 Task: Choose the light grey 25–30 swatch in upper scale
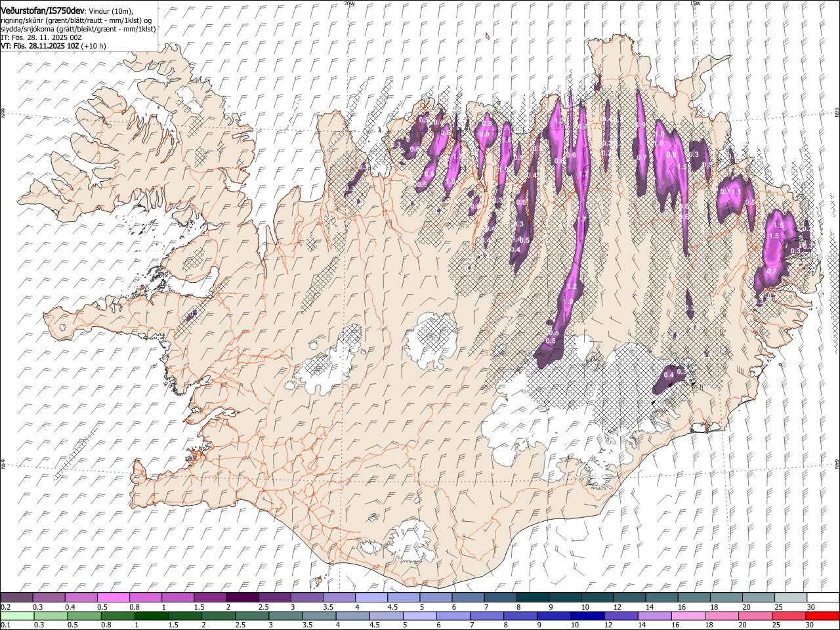(x=789, y=597)
